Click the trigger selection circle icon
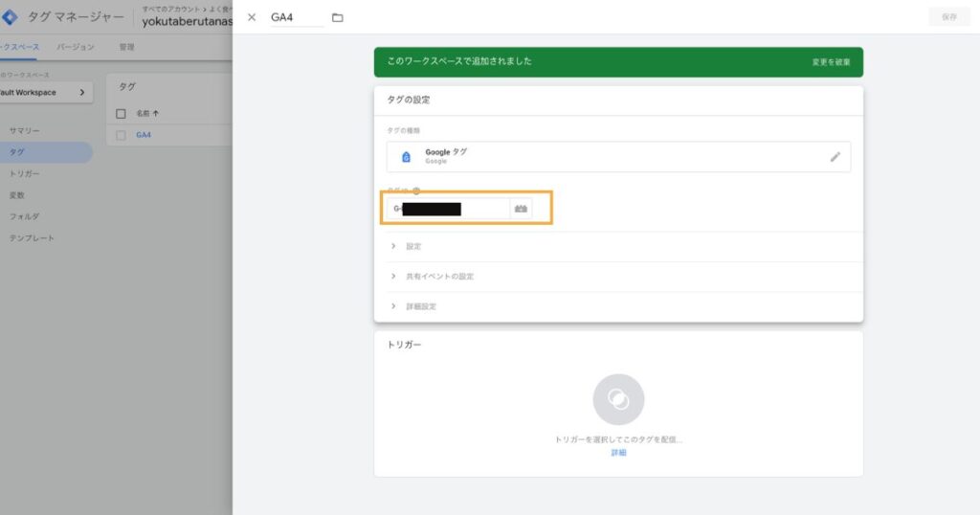The height and width of the screenshot is (515, 980). coord(618,399)
